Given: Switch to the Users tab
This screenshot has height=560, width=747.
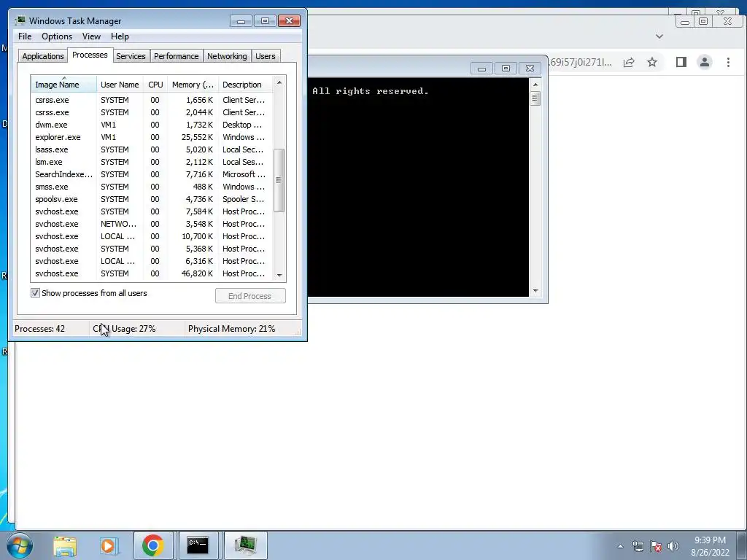Looking at the screenshot, I should [x=266, y=56].
